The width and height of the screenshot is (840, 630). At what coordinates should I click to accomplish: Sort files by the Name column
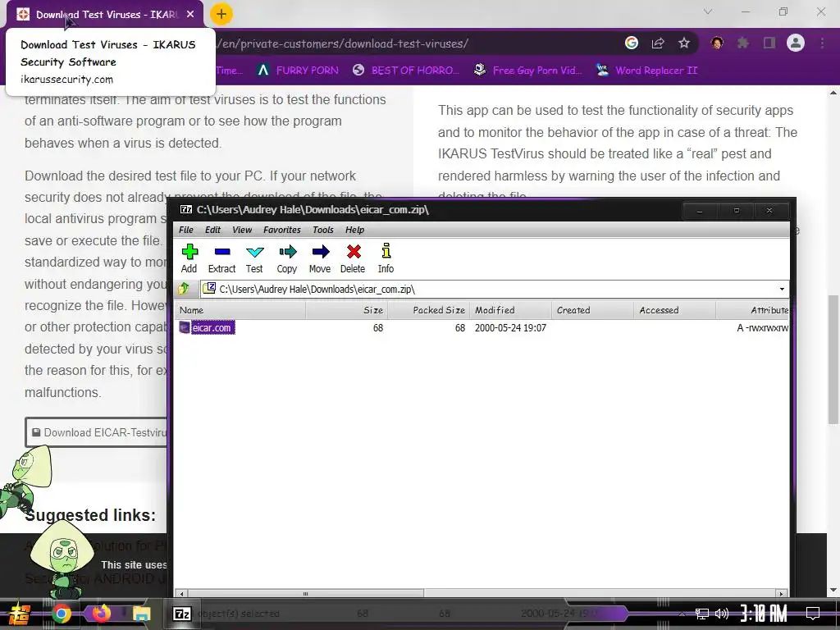click(240, 310)
